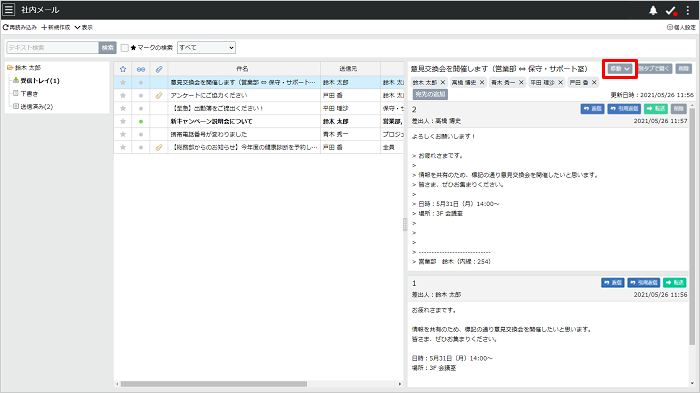Screen dimensions: 700x393
Task: Click the paperclip icon on the 総務部からのお知らせ row
Action: click(x=159, y=147)
